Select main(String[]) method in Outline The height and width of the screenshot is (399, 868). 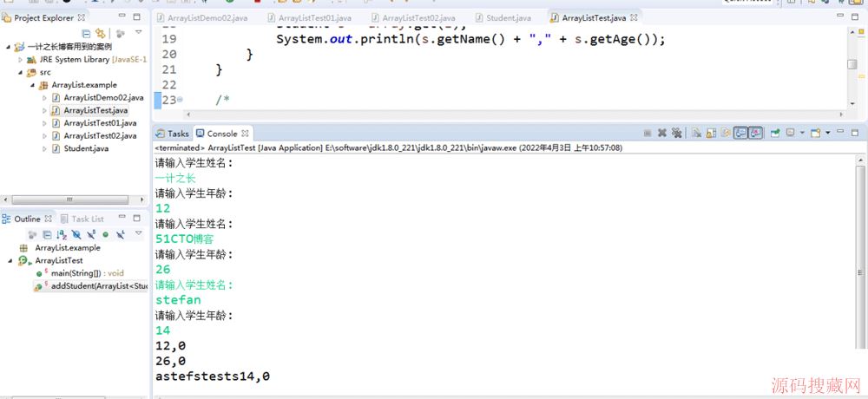(x=77, y=272)
